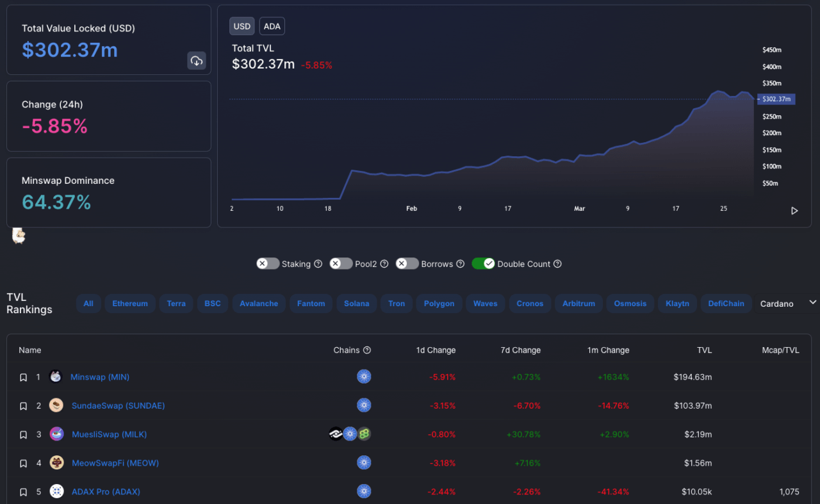Select the Terra chain tab
The width and height of the screenshot is (820, 504).
[176, 304]
